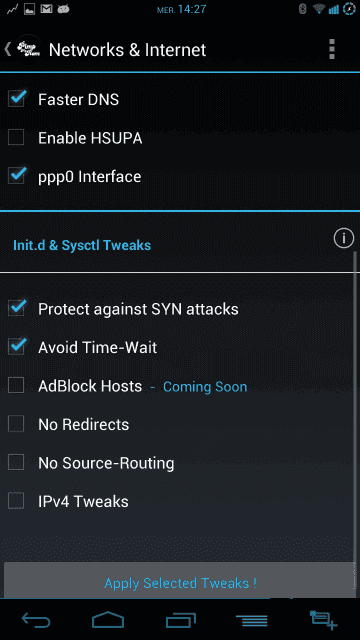Check the IPv4 Tweaks box

click(16, 501)
